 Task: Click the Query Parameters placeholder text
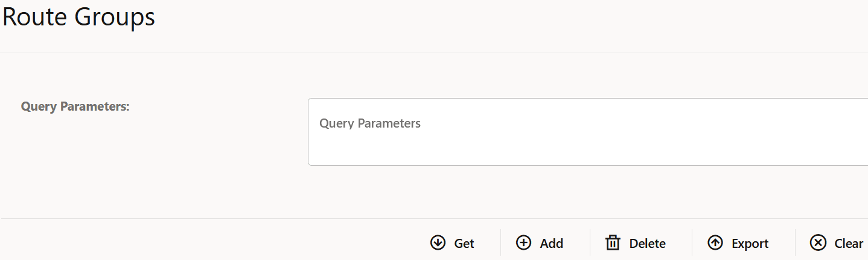(x=369, y=123)
